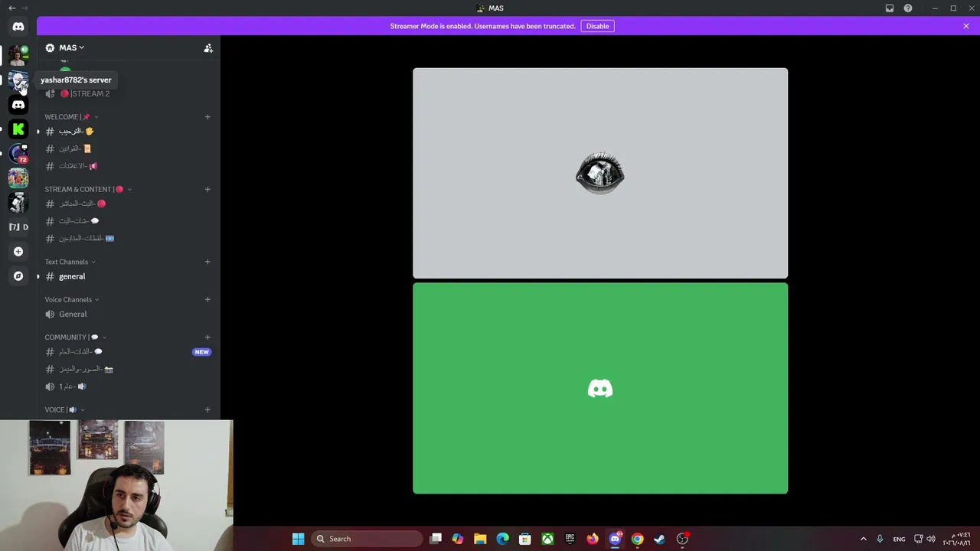
Task: Open the system volume control
Action: [931, 539]
